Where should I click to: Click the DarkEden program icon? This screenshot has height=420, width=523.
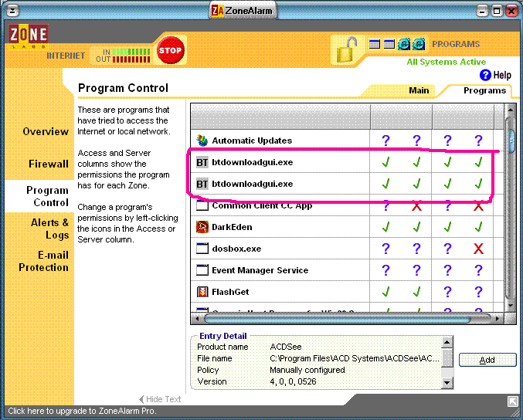point(202,227)
